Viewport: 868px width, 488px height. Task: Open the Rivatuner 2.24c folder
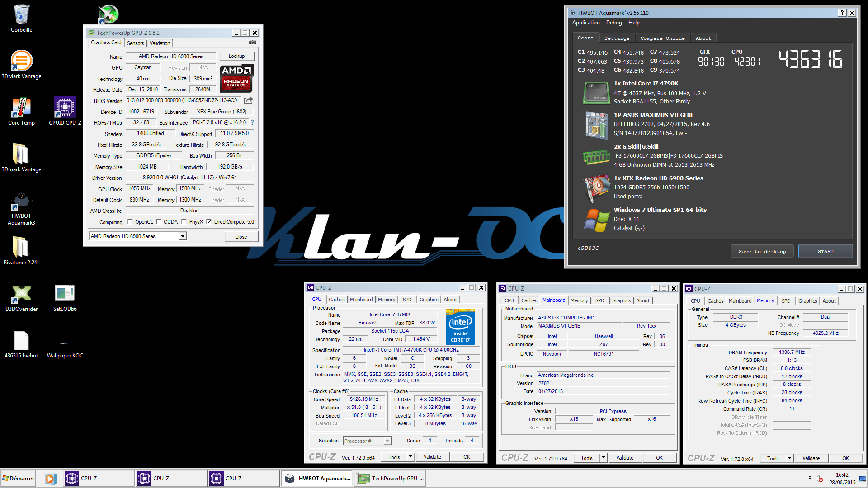coord(21,250)
